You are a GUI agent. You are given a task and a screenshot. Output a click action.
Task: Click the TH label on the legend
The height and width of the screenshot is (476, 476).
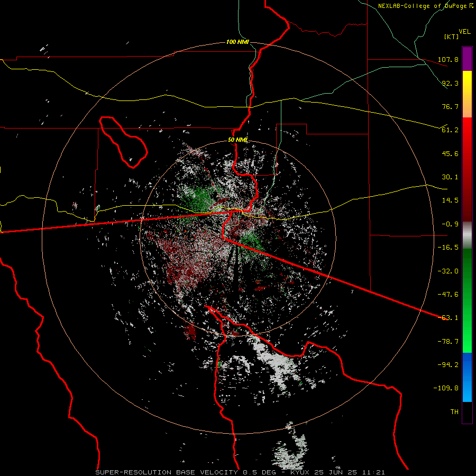click(x=454, y=412)
